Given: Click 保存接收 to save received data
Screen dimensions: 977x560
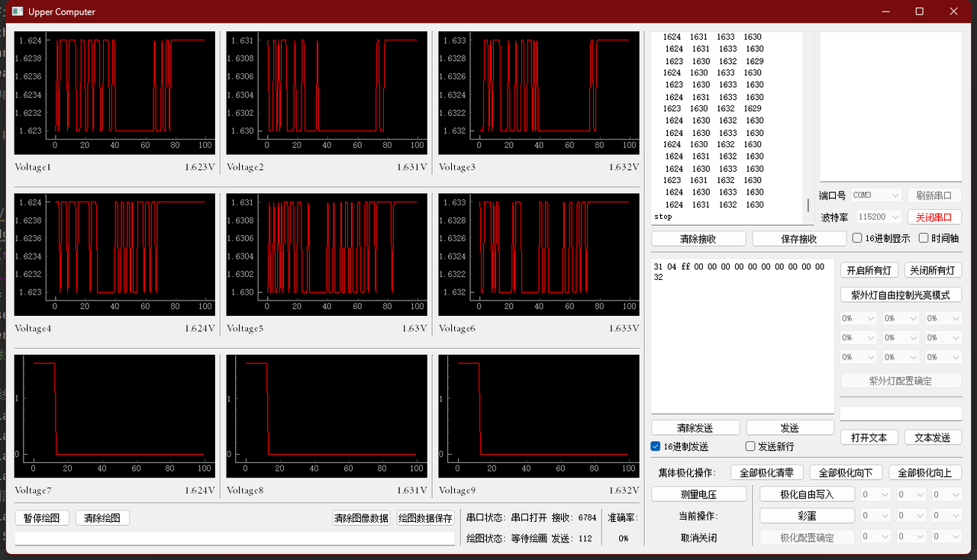Looking at the screenshot, I should tap(798, 238).
